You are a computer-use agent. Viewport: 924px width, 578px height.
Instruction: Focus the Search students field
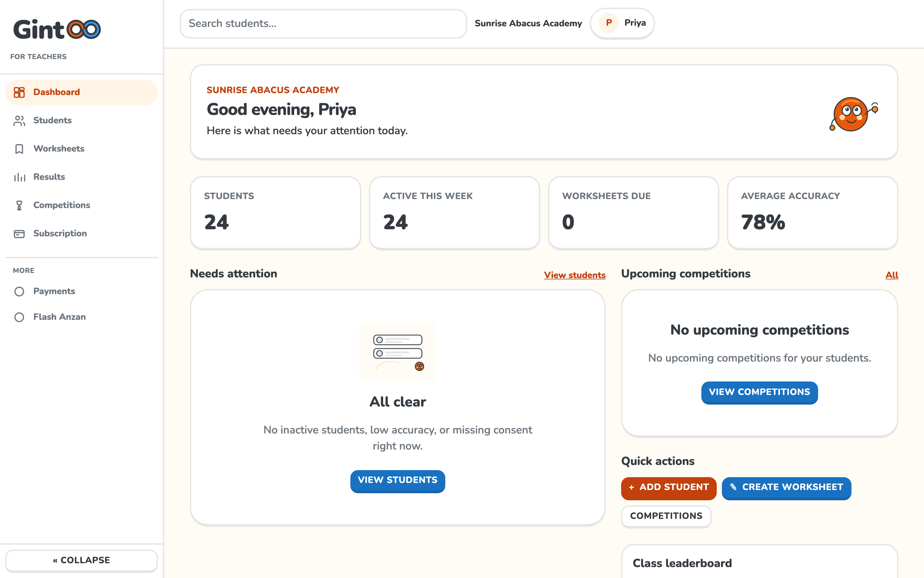coord(323,23)
